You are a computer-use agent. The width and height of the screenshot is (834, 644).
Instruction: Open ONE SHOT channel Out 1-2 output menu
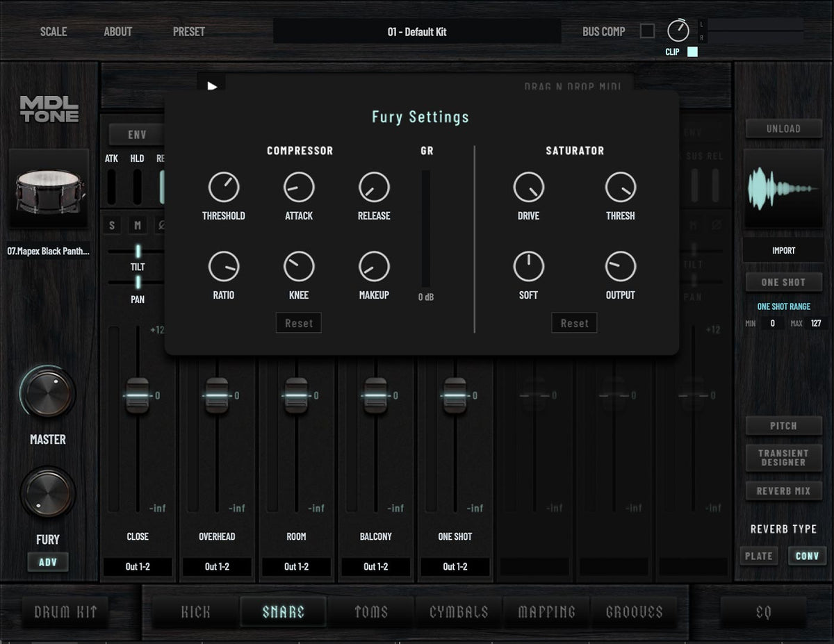(455, 566)
